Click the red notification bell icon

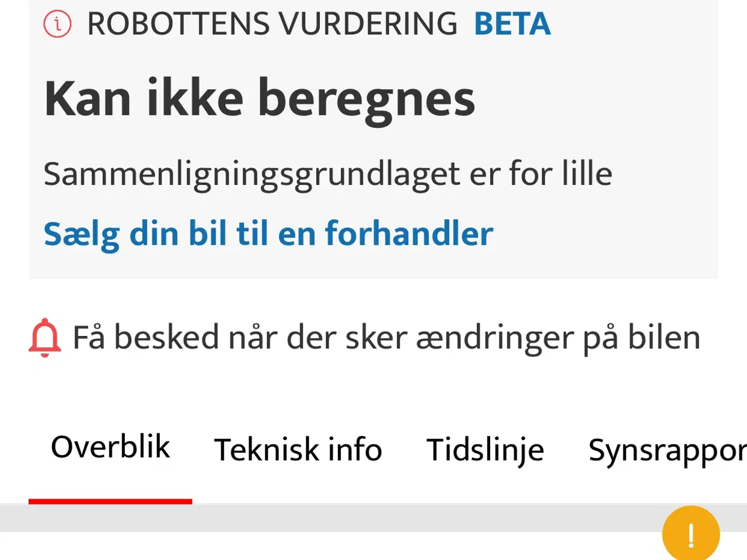(45, 337)
